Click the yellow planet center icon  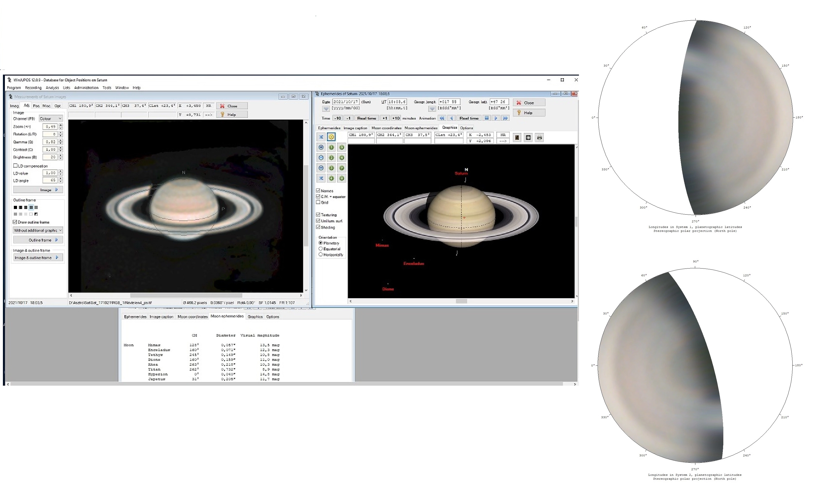click(x=331, y=137)
